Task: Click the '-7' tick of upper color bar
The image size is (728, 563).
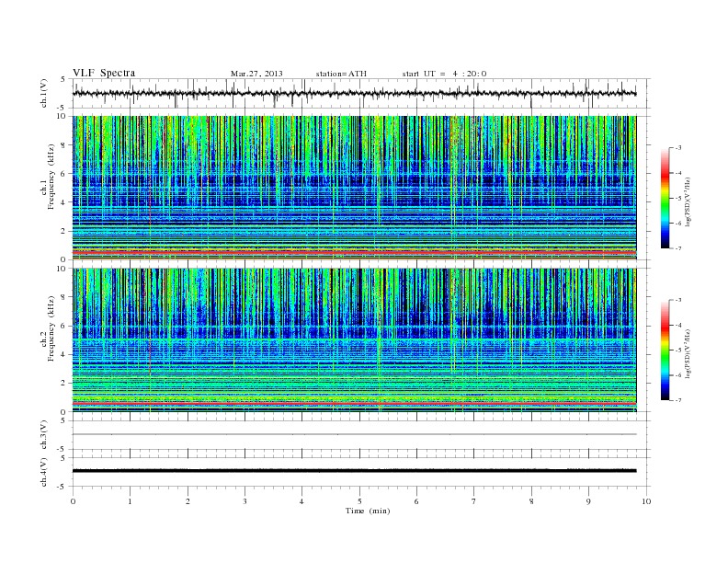Action: tap(678, 248)
